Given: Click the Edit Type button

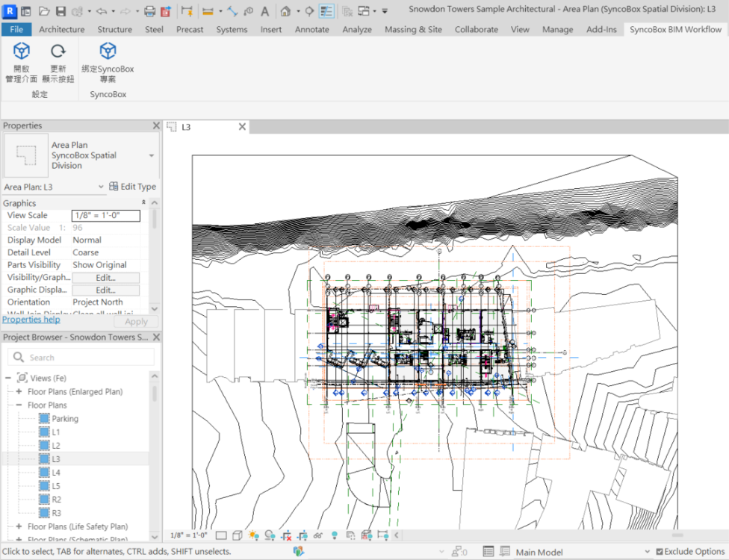Looking at the screenshot, I should [133, 187].
